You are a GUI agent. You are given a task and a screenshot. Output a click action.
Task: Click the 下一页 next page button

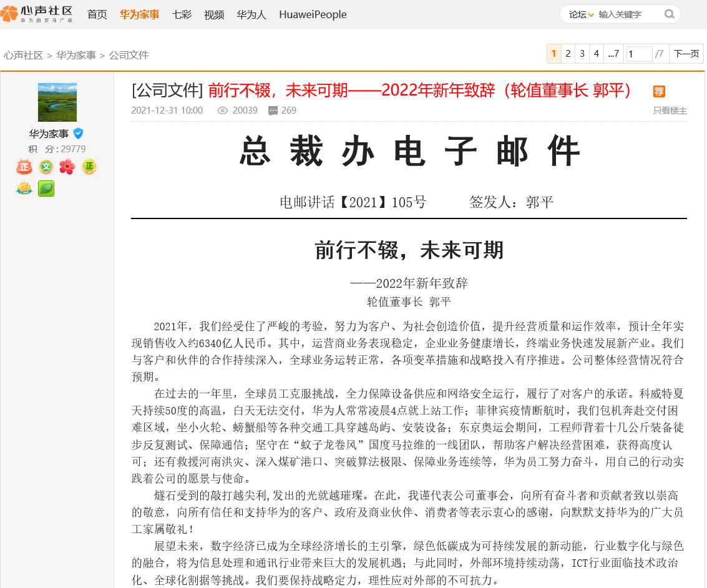point(686,54)
